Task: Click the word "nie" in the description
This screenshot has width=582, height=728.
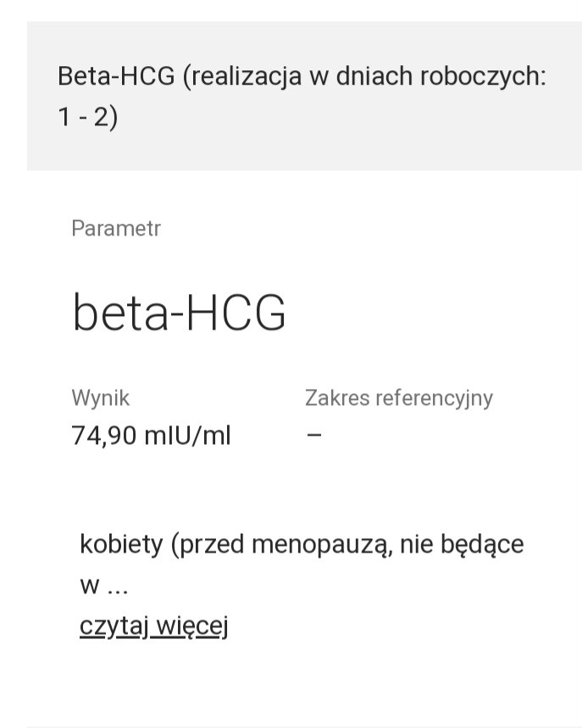Action: point(416,544)
